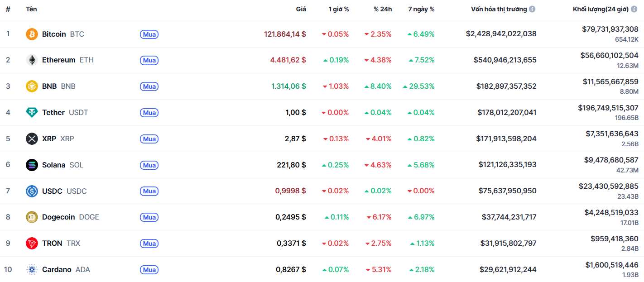The height and width of the screenshot is (282, 644).
Task: Click the XRP coin logo
Action: (x=32, y=139)
